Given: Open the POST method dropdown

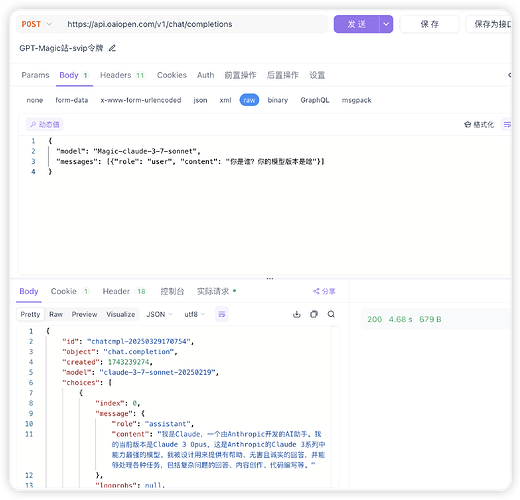Looking at the screenshot, I should coord(37,24).
